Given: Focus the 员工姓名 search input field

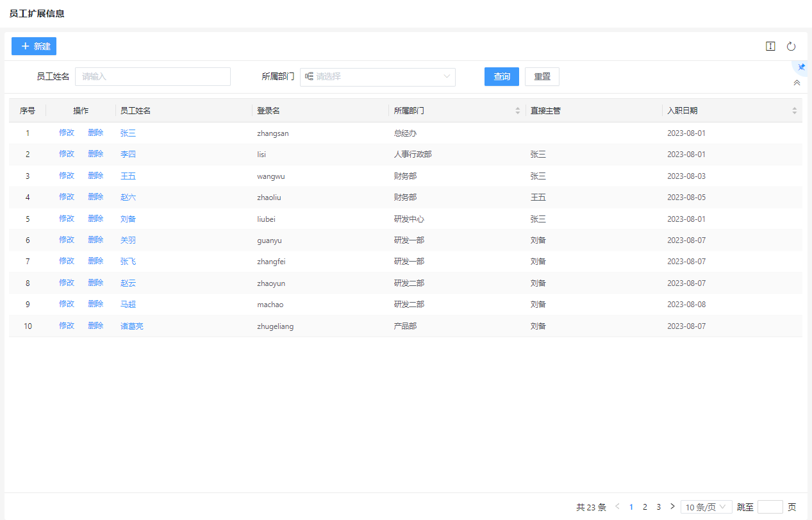Looking at the screenshot, I should click(x=153, y=77).
